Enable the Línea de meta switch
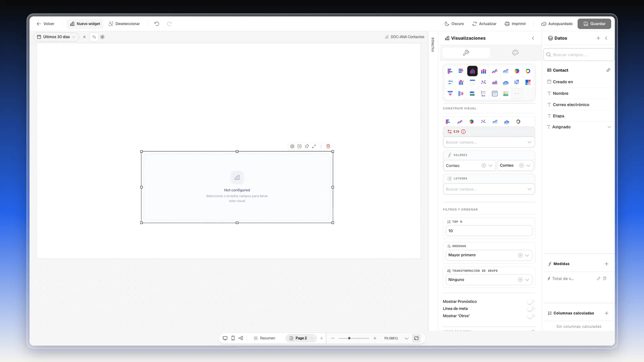This screenshot has width=644, height=362. tap(530, 309)
